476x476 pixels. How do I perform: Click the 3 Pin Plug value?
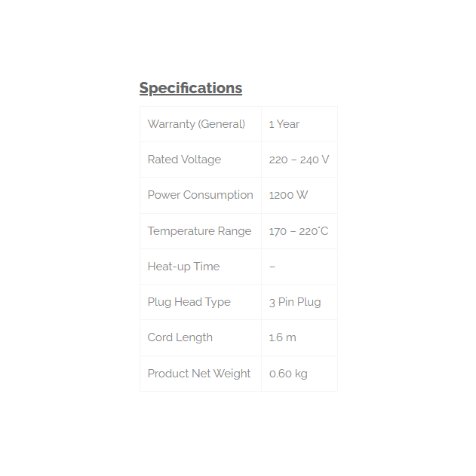pos(295,302)
